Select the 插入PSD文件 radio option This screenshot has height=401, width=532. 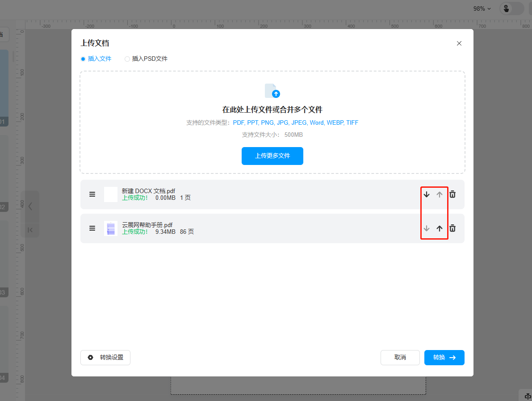[127, 59]
